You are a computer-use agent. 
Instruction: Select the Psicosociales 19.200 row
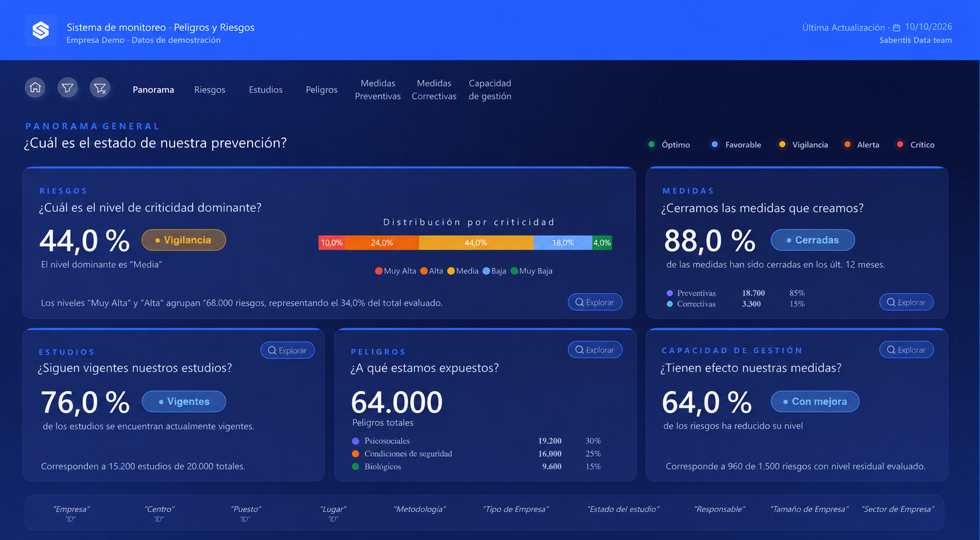pyautogui.click(x=476, y=441)
